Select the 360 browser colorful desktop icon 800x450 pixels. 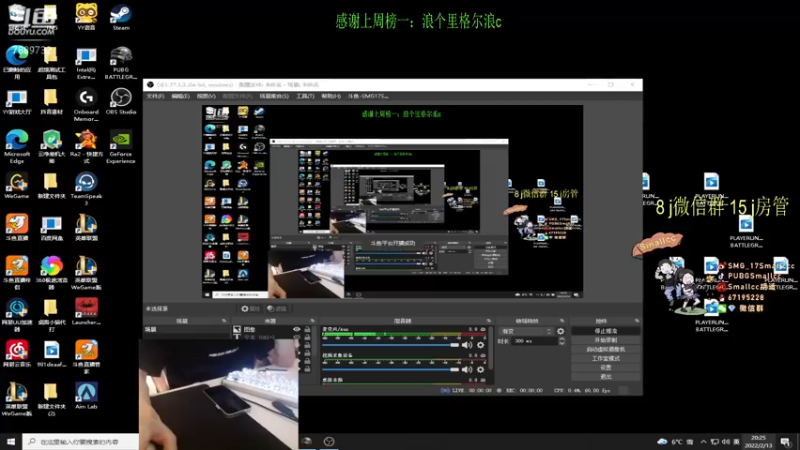click(x=52, y=273)
